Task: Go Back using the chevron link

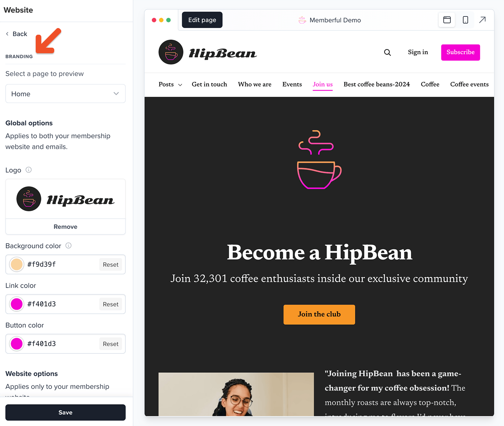Action: click(16, 34)
